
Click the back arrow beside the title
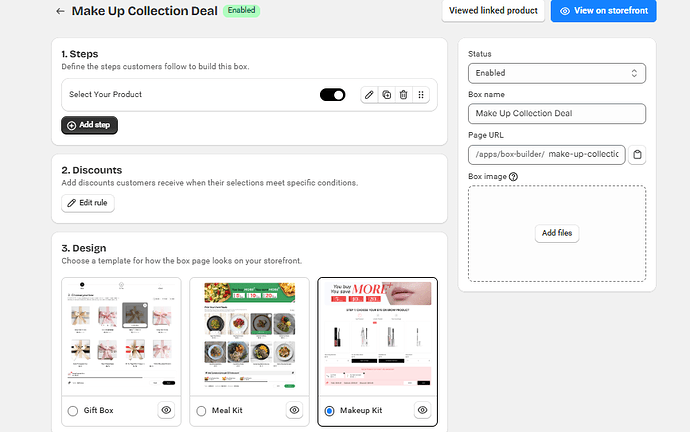click(x=61, y=12)
